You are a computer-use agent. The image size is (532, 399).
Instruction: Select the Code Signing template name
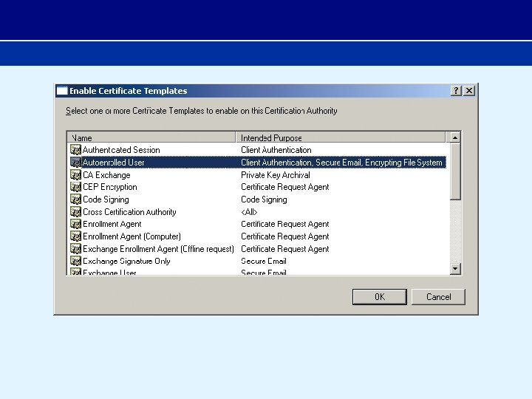click(x=106, y=199)
